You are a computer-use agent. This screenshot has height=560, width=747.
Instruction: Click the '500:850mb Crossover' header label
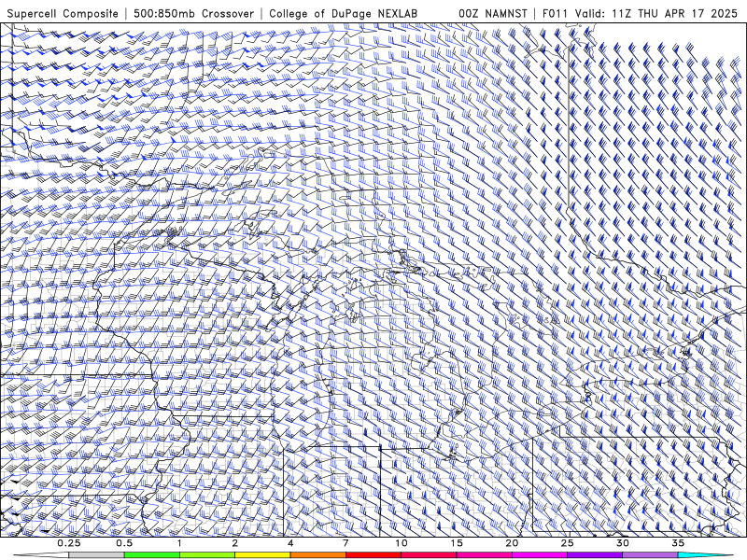(193, 13)
